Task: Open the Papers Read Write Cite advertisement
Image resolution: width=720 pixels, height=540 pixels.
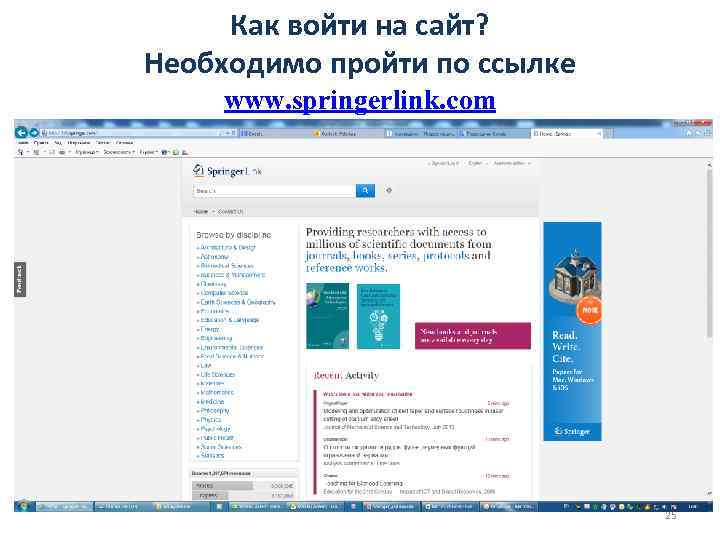Action: point(572,332)
